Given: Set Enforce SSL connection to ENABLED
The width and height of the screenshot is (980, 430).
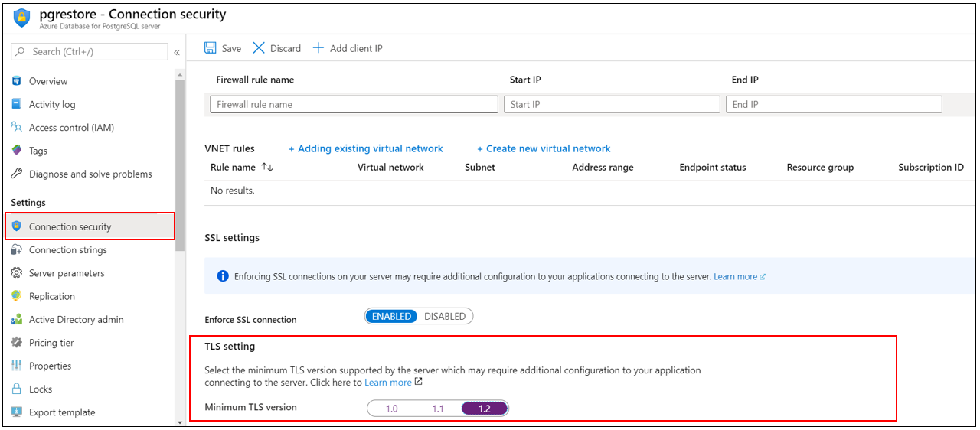Looking at the screenshot, I should 392,316.
